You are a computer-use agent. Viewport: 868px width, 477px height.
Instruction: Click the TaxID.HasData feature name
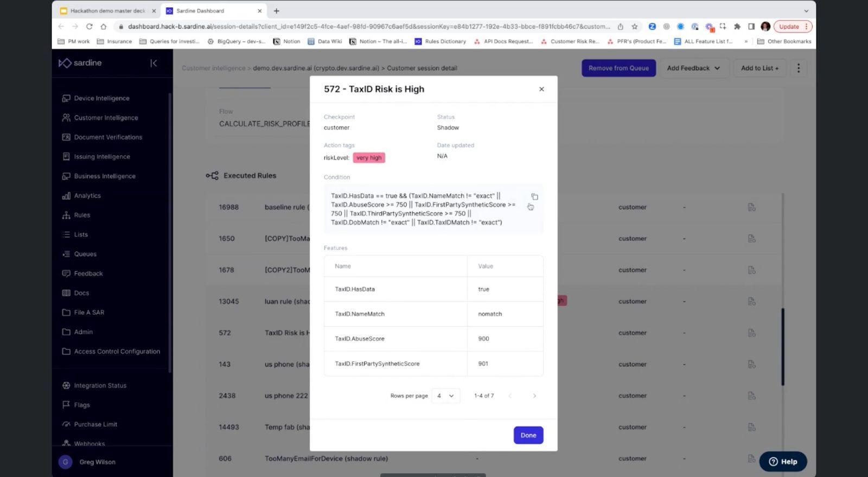coord(355,289)
